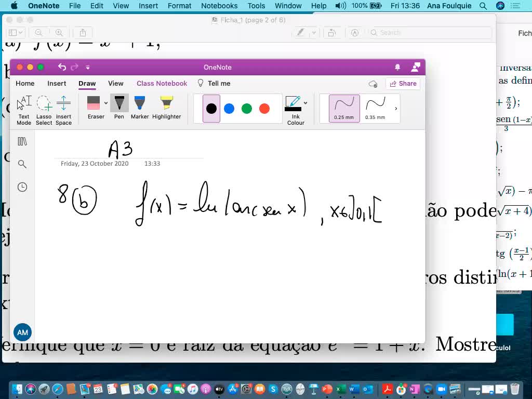The width and height of the screenshot is (532, 399).
Task: Open the Apple menu
Action: 14,6
